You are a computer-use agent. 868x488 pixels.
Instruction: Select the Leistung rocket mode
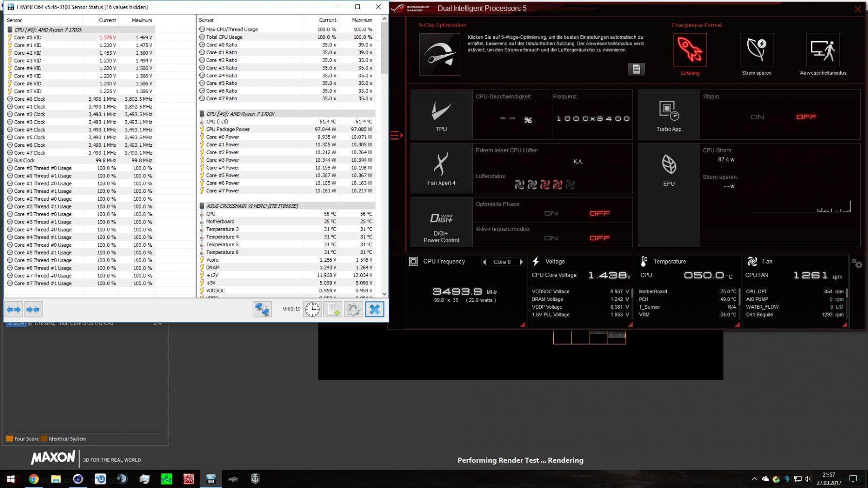click(x=690, y=49)
